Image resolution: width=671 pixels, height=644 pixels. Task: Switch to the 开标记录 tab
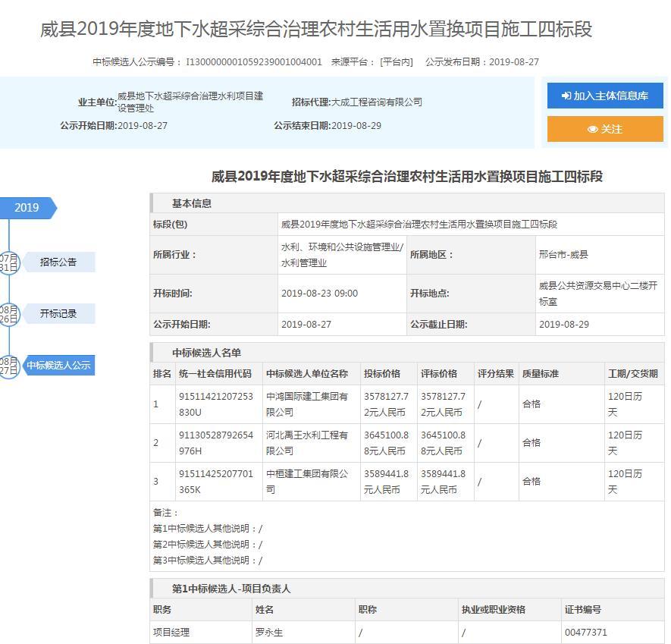(58, 314)
